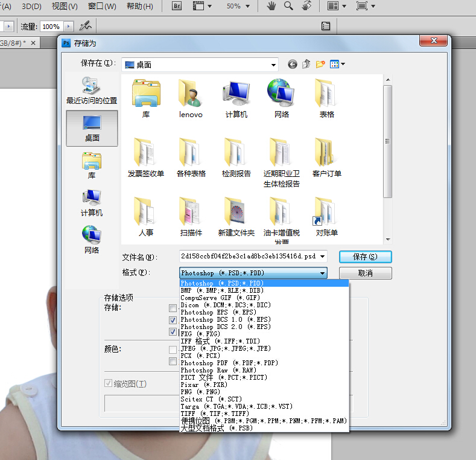The width and height of the screenshot is (476, 460).
Task: Open the 3D(D) menu
Action: click(x=31, y=6)
